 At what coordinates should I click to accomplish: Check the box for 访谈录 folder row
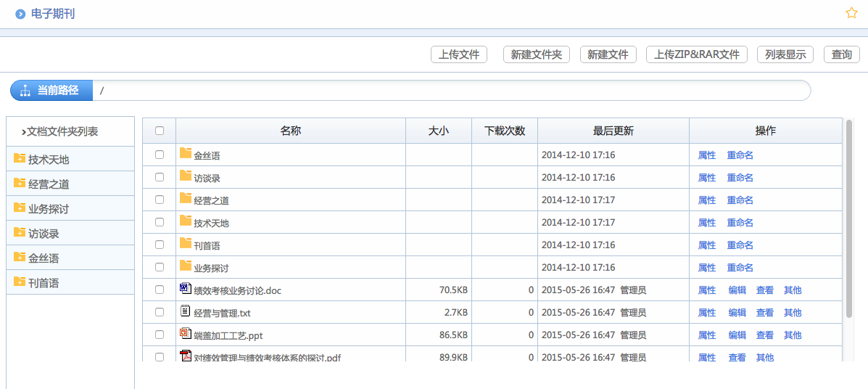point(160,177)
